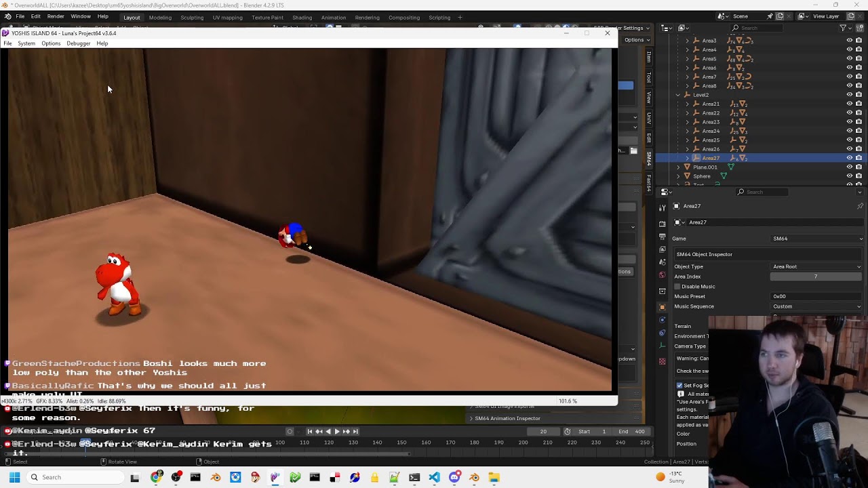
Task: Open the Output properties printer icon
Action: pos(663,237)
